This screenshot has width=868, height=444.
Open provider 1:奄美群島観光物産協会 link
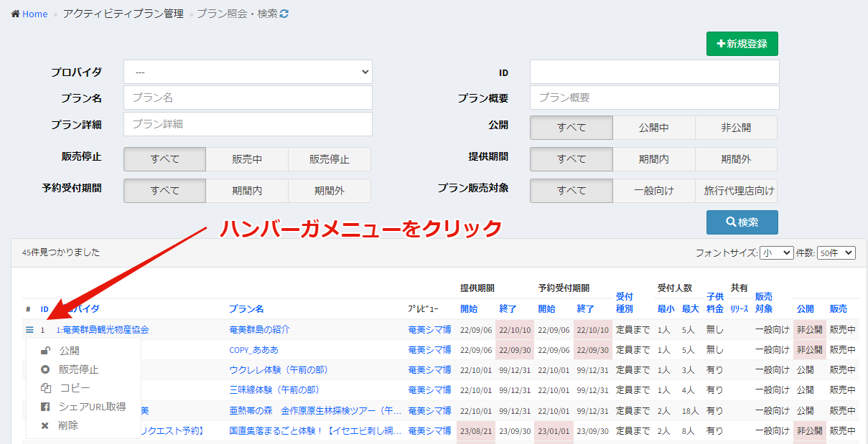coord(103,330)
